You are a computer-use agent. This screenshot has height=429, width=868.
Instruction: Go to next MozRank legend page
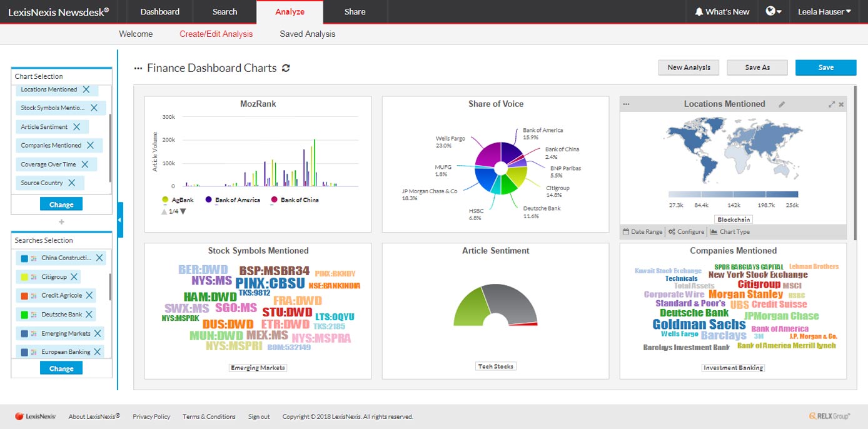point(183,211)
